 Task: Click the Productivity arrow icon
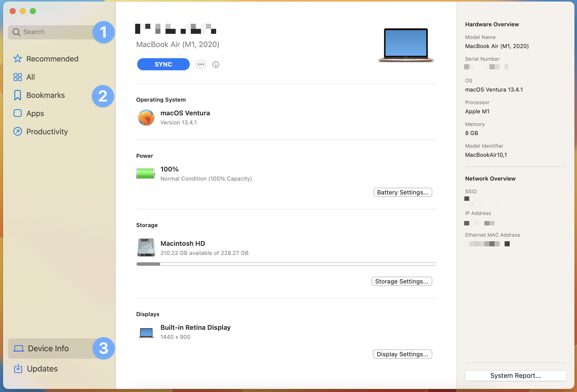[x=17, y=132]
